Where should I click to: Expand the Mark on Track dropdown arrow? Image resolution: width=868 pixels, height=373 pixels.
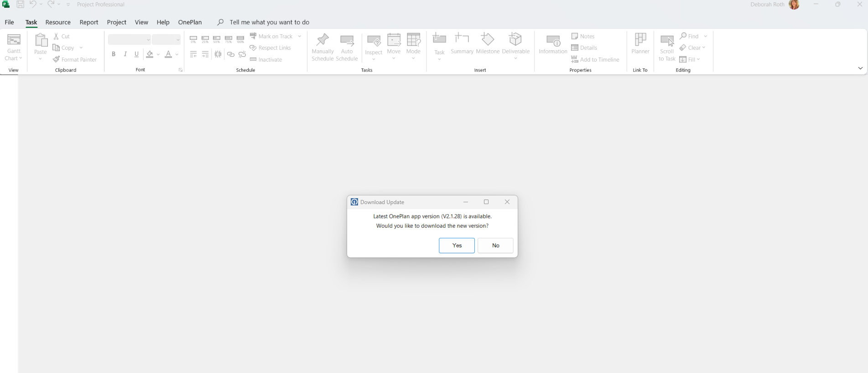click(x=300, y=36)
